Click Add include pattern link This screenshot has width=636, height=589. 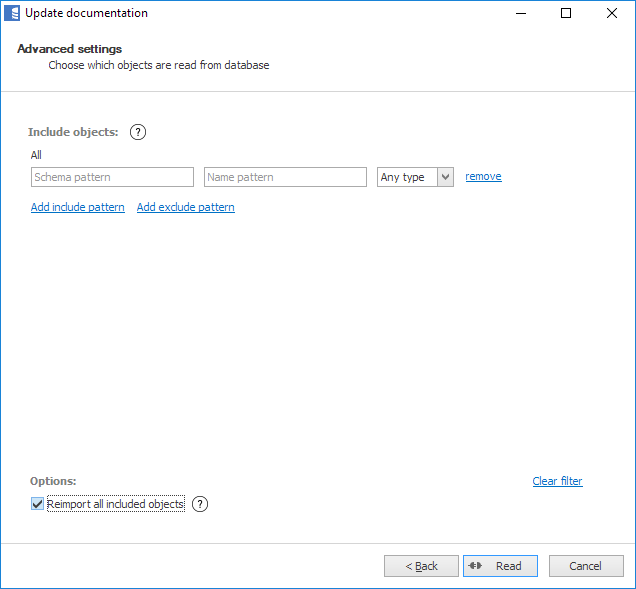coord(78,207)
